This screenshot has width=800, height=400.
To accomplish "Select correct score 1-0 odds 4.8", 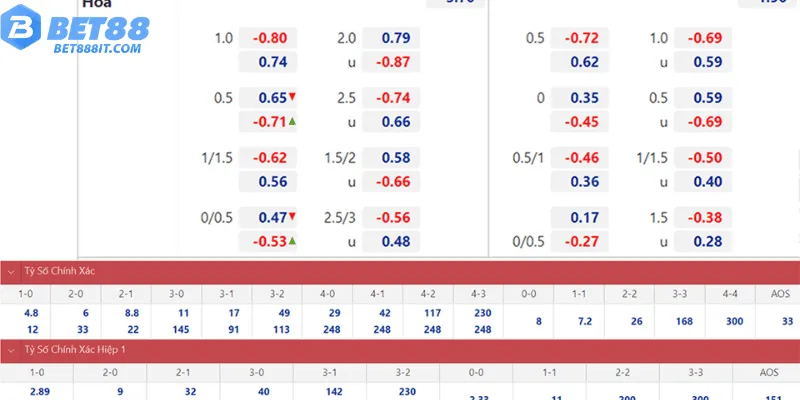I will click(x=32, y=313).
